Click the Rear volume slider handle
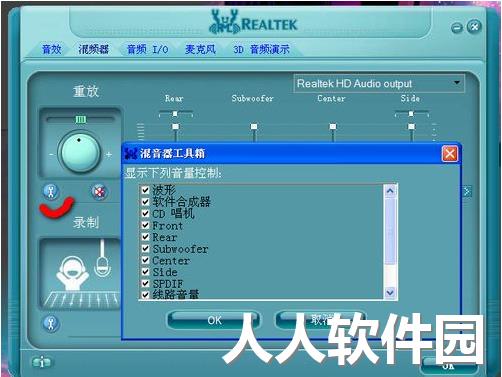Screen dimensions: 502x377 tap(175, 127)
